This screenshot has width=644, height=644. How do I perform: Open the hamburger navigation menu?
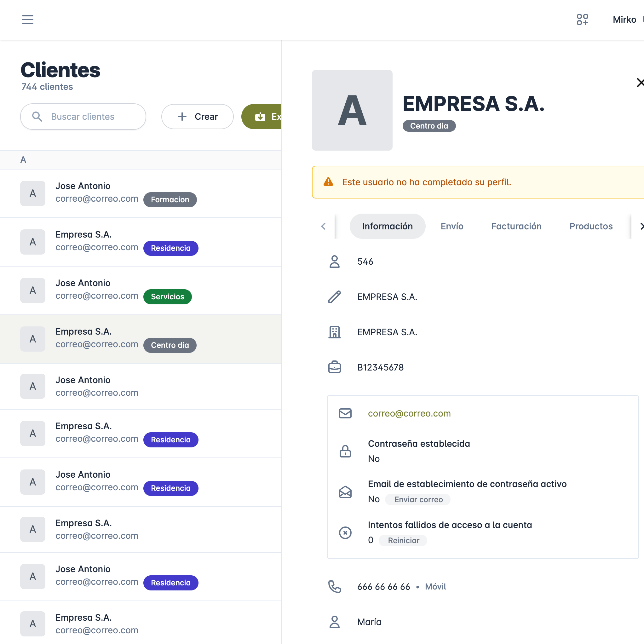tap(28, 19)
